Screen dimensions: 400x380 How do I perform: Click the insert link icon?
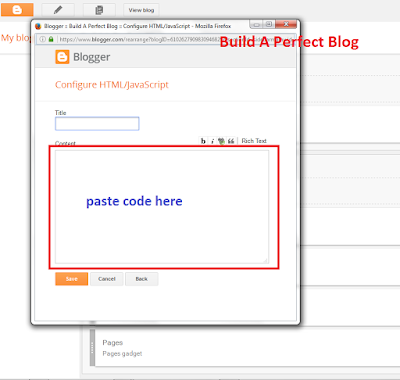(221, 141)
